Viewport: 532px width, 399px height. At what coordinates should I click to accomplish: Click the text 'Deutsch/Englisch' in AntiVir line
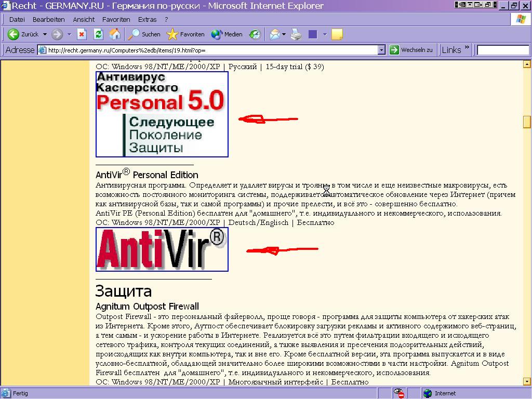pyautogui.click(x=258, y=222)
